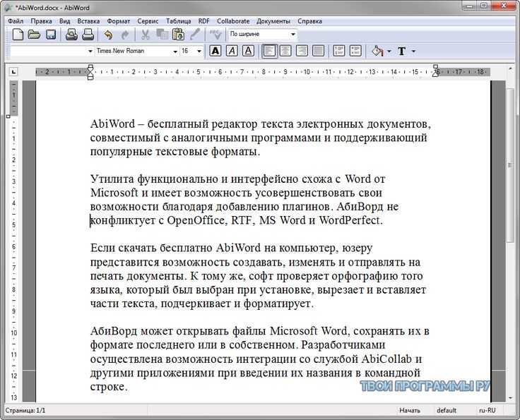Screen dimensions: 520x420
Task: Toggle bulleted list
Action: [x=355, y=51]
